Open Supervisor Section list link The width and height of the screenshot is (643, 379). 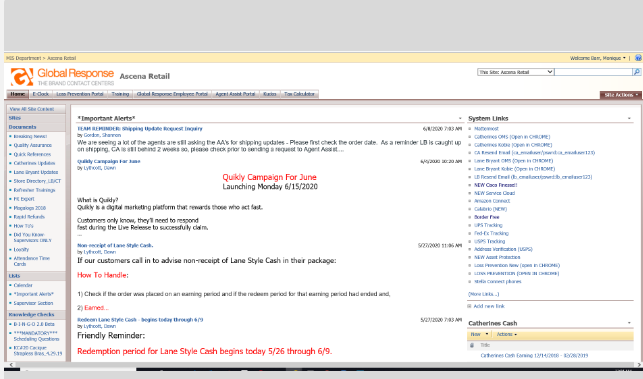coord(33,303)
